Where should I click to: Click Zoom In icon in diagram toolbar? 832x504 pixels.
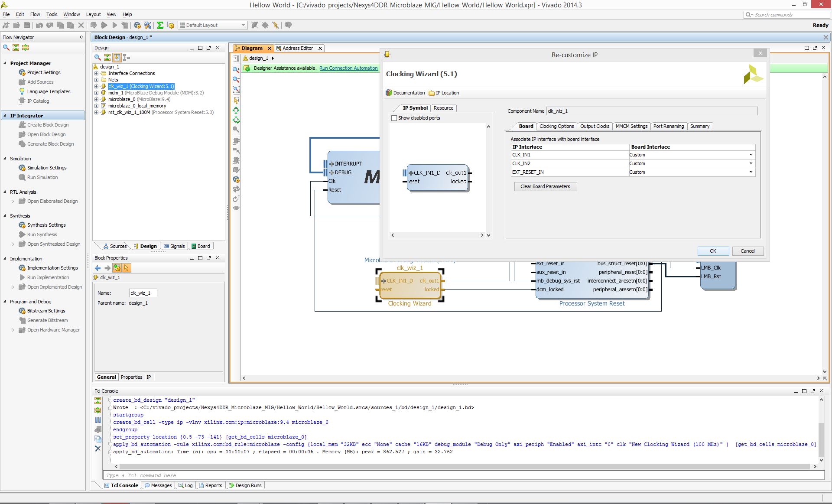click(x=236, y=69)
